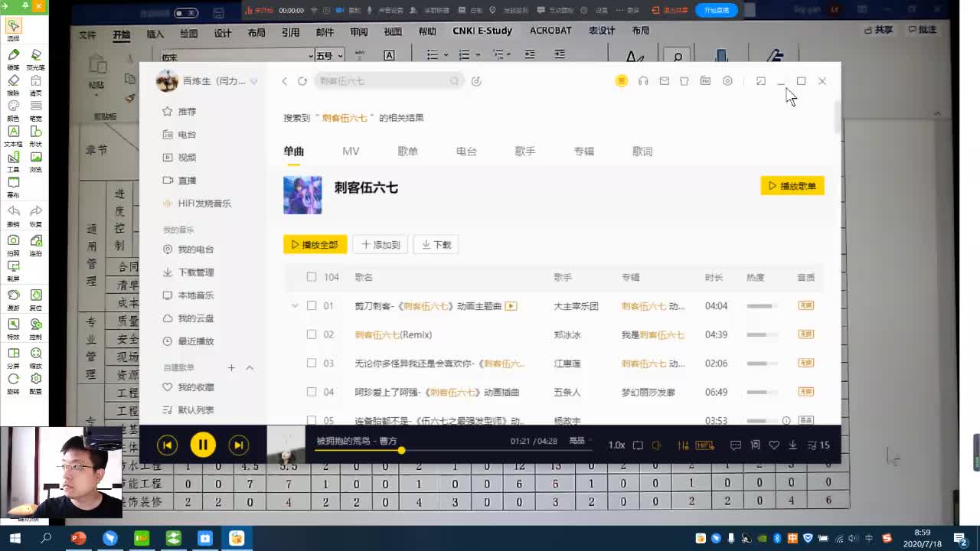This screenshot has height=551, width=980.
Task: Open listen-to-identify song icon beside search box
Action: click(x=476, y=81)
